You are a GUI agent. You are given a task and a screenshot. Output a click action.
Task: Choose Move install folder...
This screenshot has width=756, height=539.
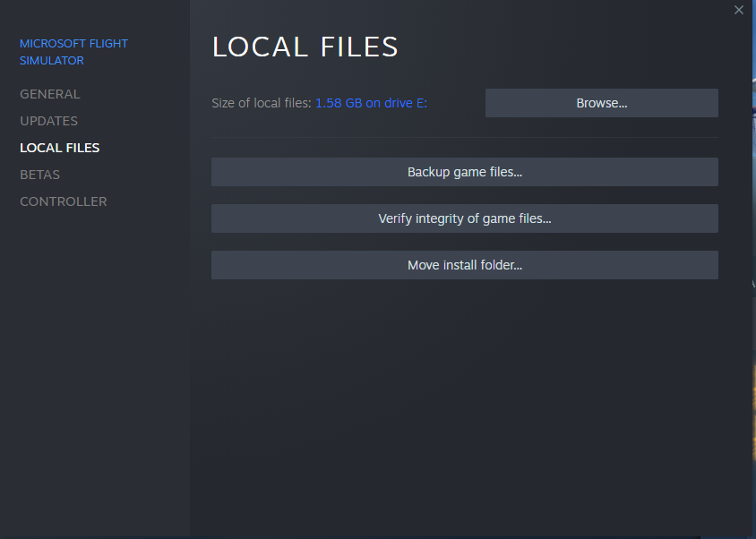pyautogui.click(x=465, y=265)
